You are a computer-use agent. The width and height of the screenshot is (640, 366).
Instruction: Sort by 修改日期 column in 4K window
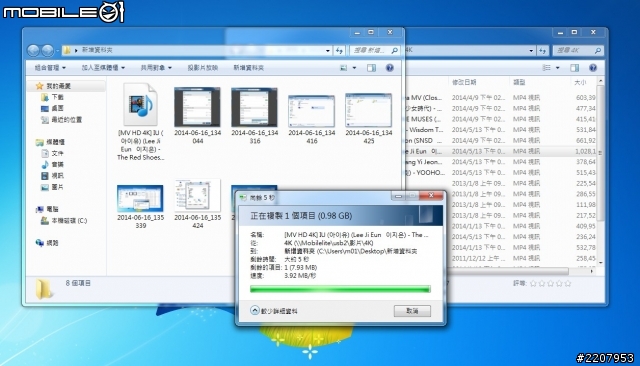pyautogui.click(x=479, y=82)
